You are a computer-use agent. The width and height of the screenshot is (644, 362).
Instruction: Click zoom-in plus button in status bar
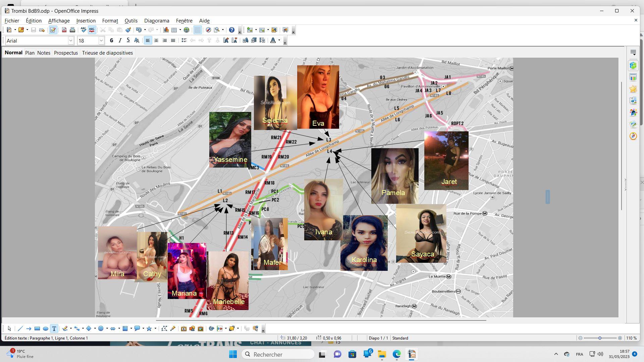(620, 338)
